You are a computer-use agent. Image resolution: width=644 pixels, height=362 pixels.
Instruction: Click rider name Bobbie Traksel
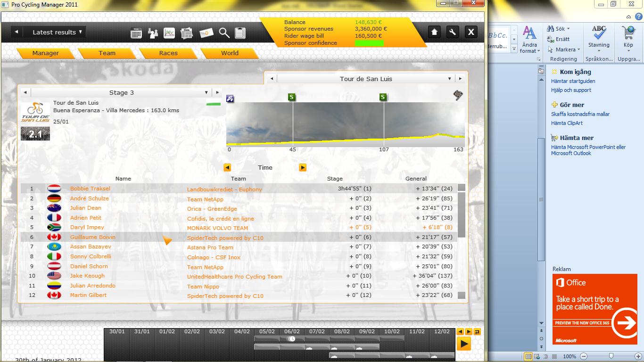(x=90, y=189)
